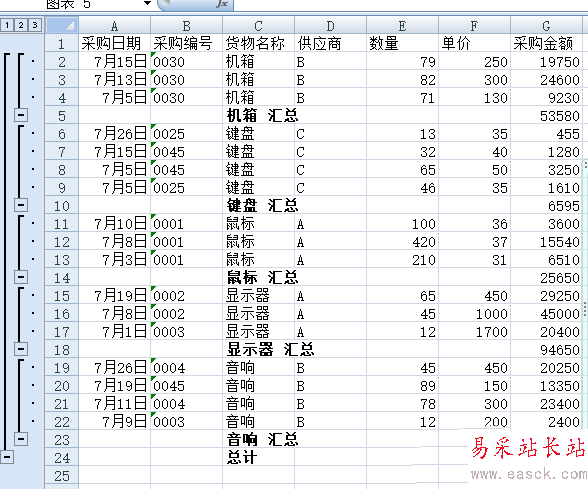This screenshot has height=489, width=588.
Task: Select row 18 header
Action: click(62, 350)
